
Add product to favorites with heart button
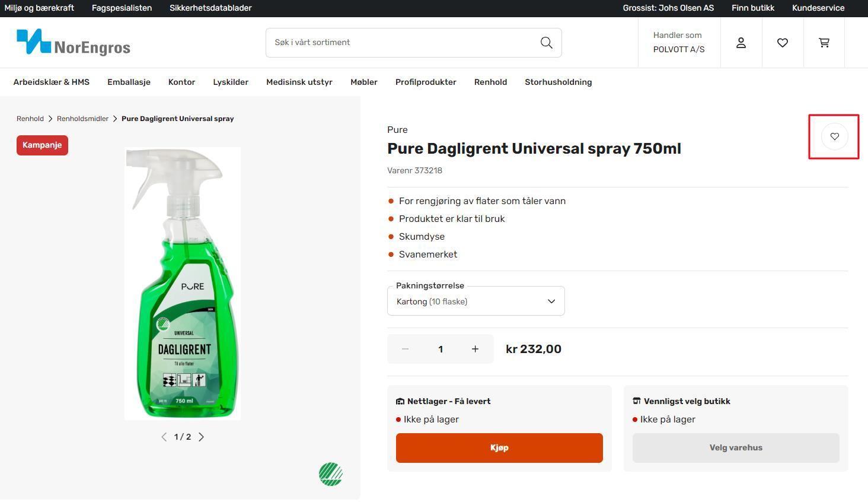(x=834, y=136)
